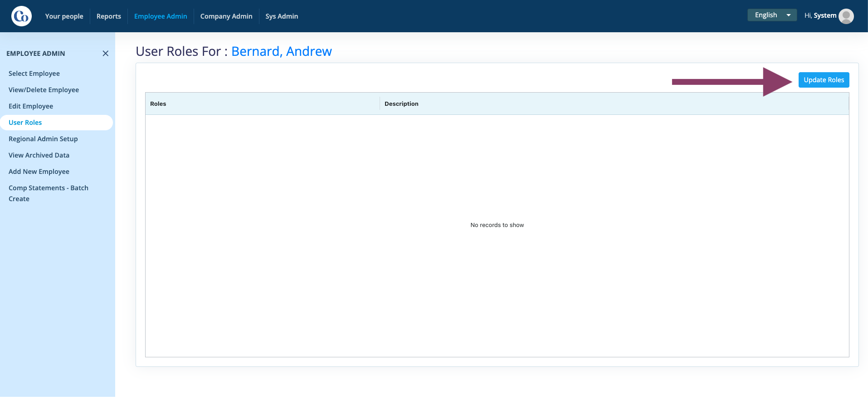Open Comp Statements - Batch Create
The image size is (868, 410).
point(49,193)
